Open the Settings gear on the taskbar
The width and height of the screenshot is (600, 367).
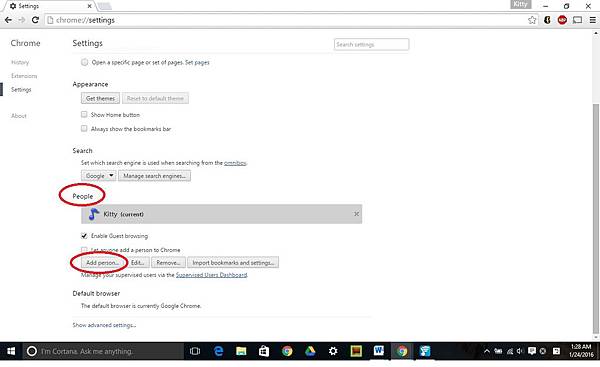[333, 351]
